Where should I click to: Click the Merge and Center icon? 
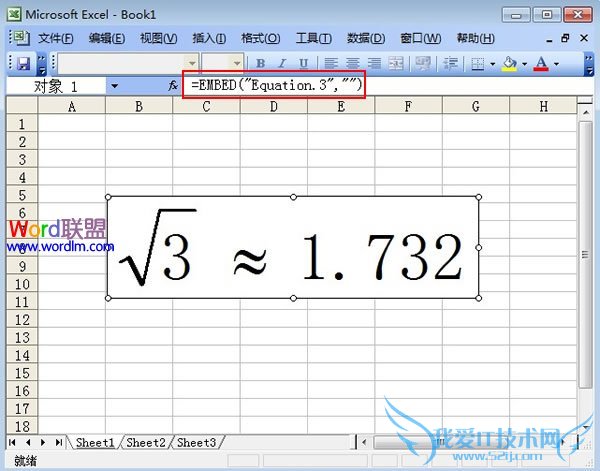(395, 64)
